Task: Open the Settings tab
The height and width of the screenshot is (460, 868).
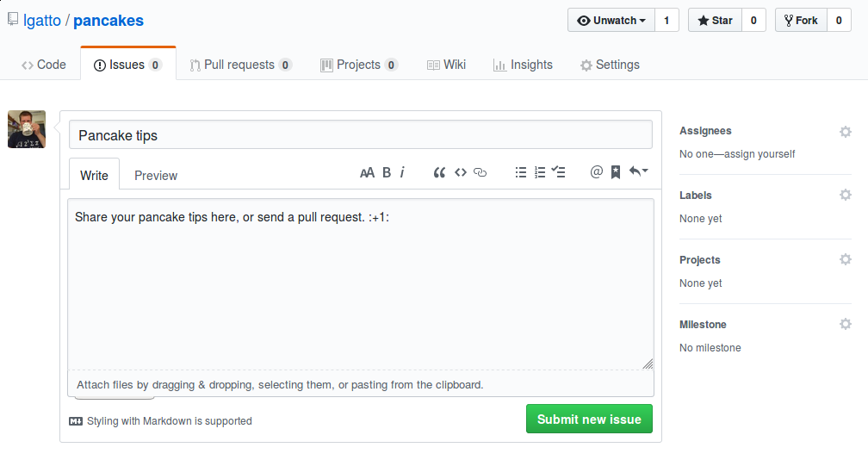Action: pyautogui.click(x=610, y=65)
